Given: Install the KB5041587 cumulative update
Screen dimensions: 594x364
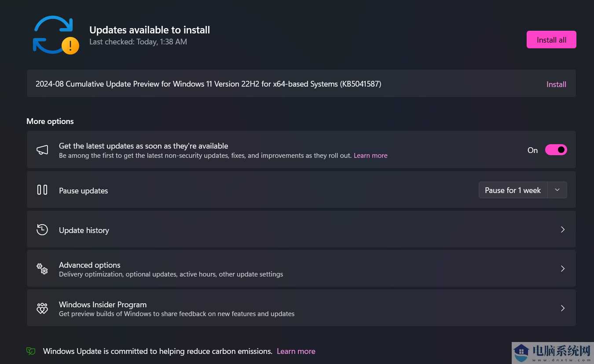Looking at the screenshot, I should (x=556, y=84).
